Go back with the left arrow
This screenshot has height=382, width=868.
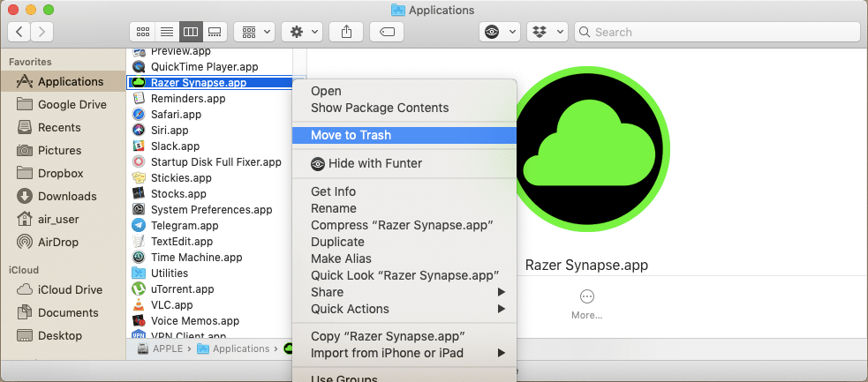(19, 32)
